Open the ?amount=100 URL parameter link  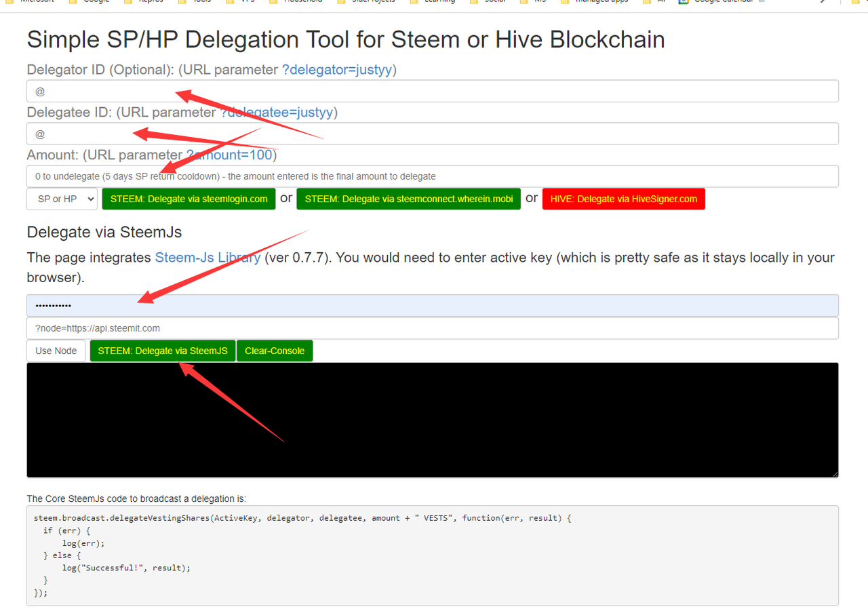coord(229,155)
